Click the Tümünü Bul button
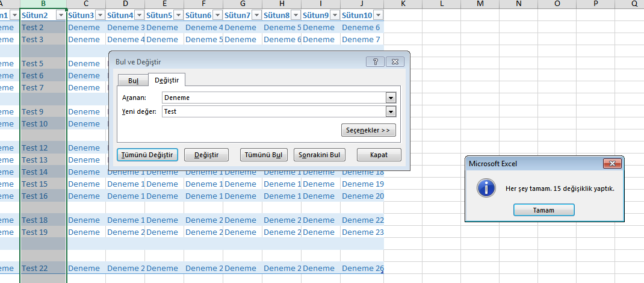This screenshot has height=283, width=644. tap(263, 155)
